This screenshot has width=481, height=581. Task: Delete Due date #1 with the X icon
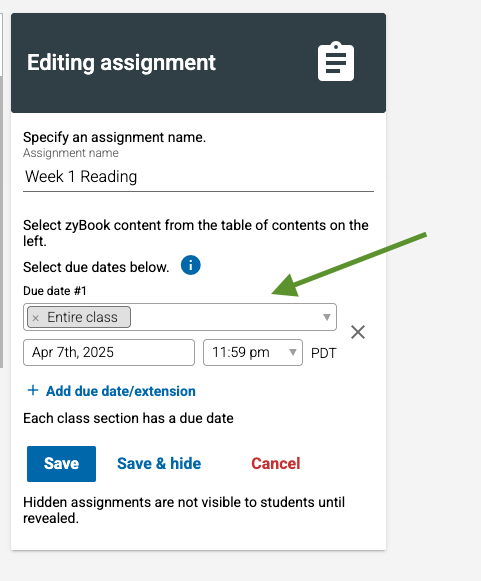358,332
